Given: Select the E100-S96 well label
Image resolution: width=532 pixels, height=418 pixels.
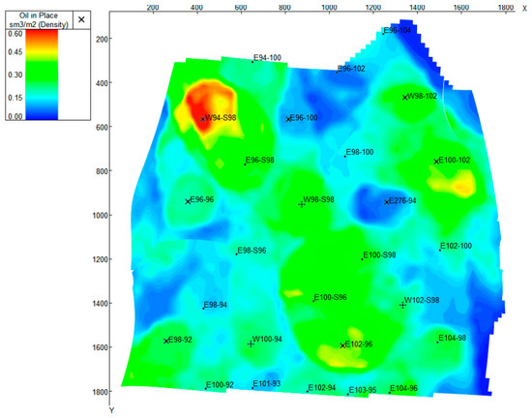Looking at the screenshot, I should click(330, 298).
